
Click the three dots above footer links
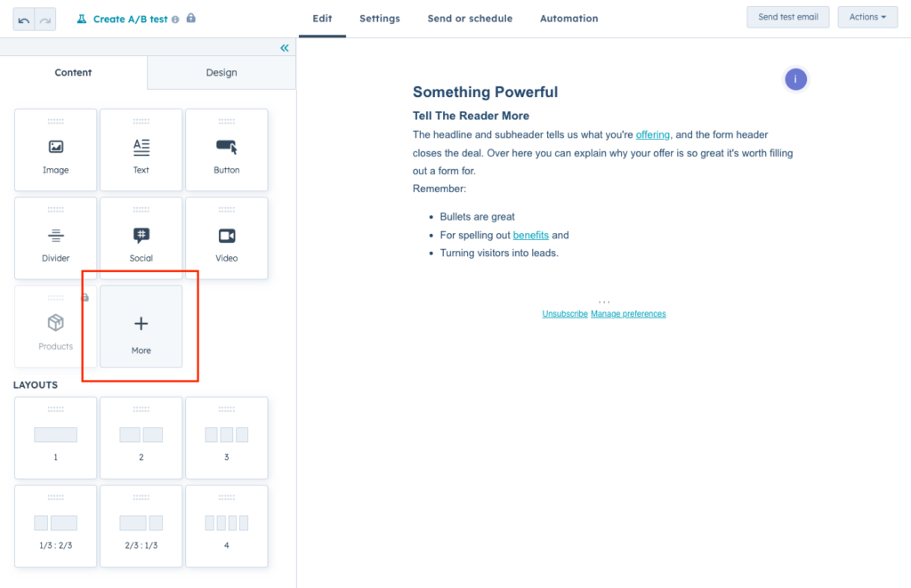coord(604,302)
